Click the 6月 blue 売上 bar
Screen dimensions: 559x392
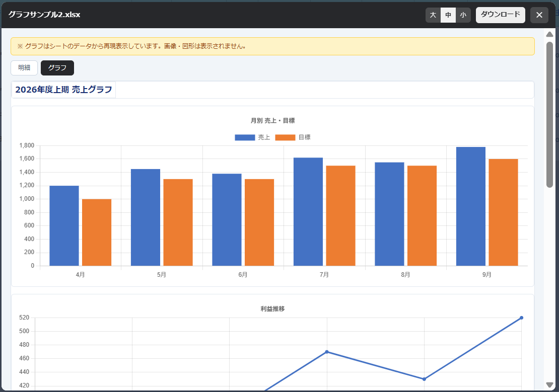click(x=227, y=219)
